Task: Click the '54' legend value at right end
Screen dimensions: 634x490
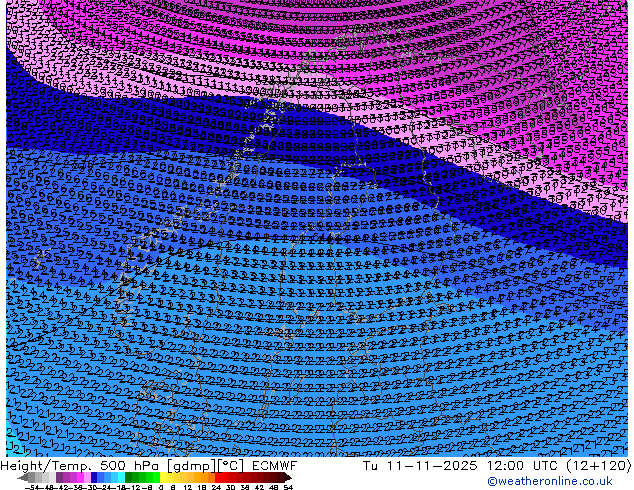Action: point(288,487)
